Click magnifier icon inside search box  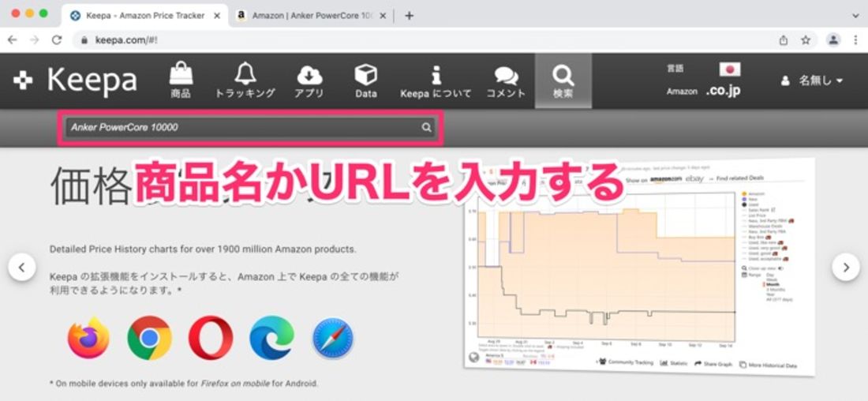(x=426, y=127)
